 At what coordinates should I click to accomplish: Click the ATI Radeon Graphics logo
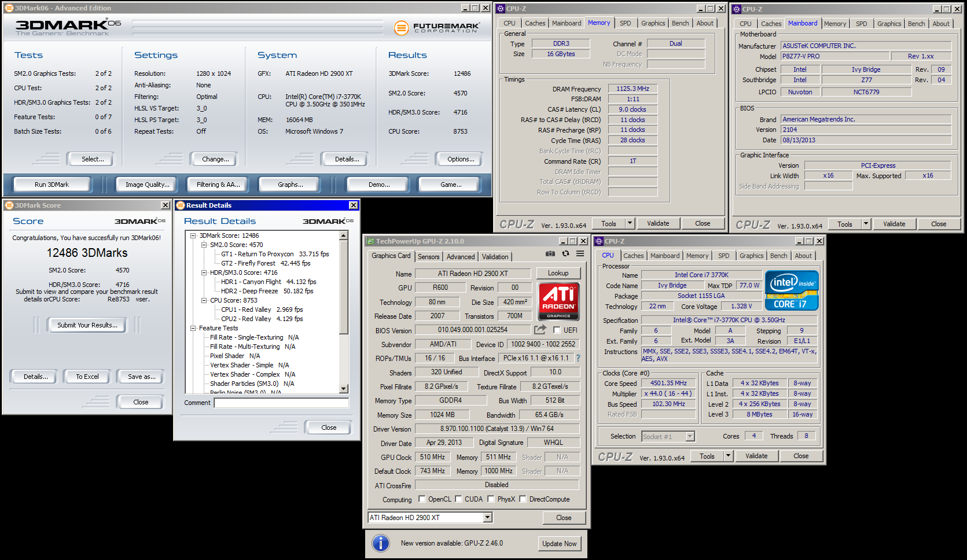(558, 301)
